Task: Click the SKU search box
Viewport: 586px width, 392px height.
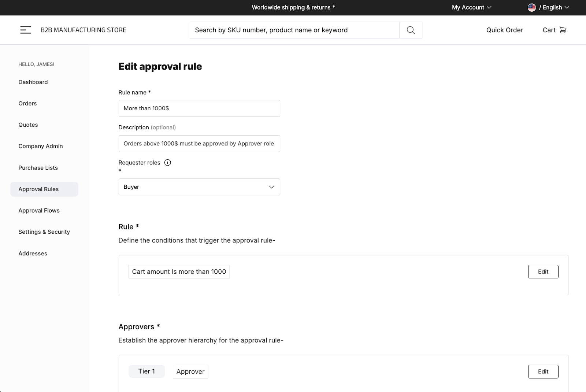Action: 294,30
